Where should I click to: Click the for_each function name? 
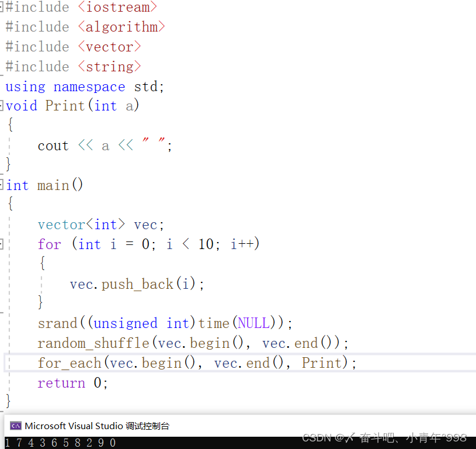click(70, 363)
